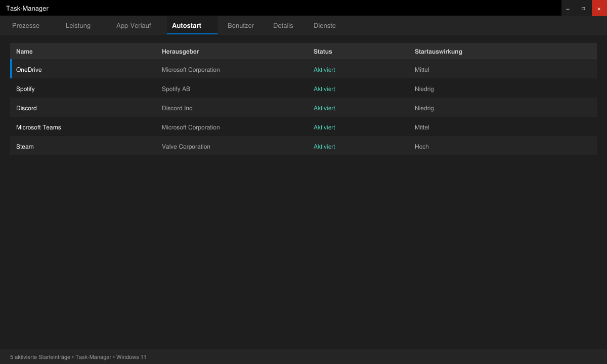Click Mittel impact in the OneDrive row
The height and width of the screenshot is (364, 607).
pos(422,70)
